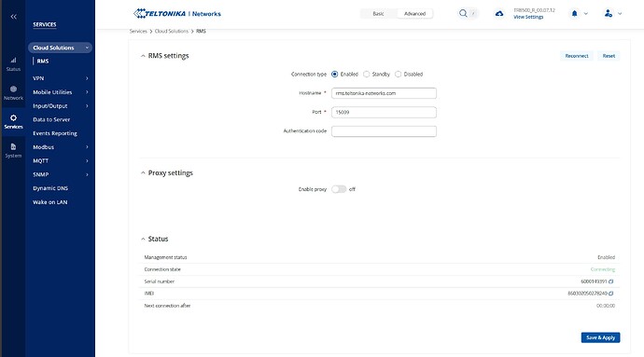Select Enabled connection type
The image size is (644, 357).
[x=335, y=75]
